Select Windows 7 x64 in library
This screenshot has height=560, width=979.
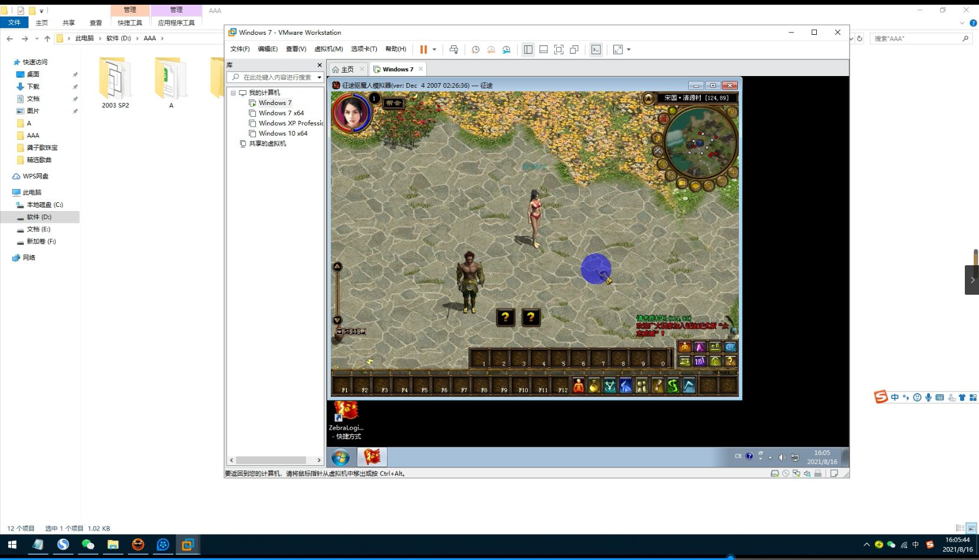[281, 113]
